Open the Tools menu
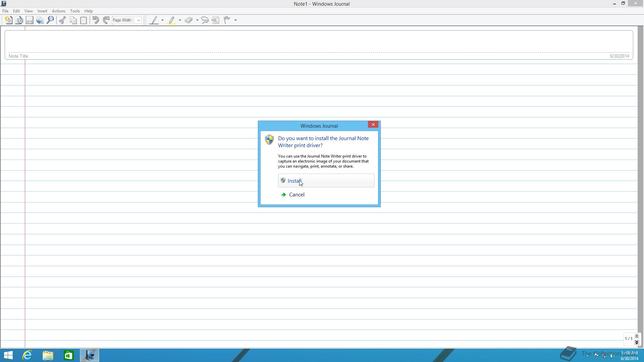644x362 pixels. pyautogui.click(x=75, y=11)
